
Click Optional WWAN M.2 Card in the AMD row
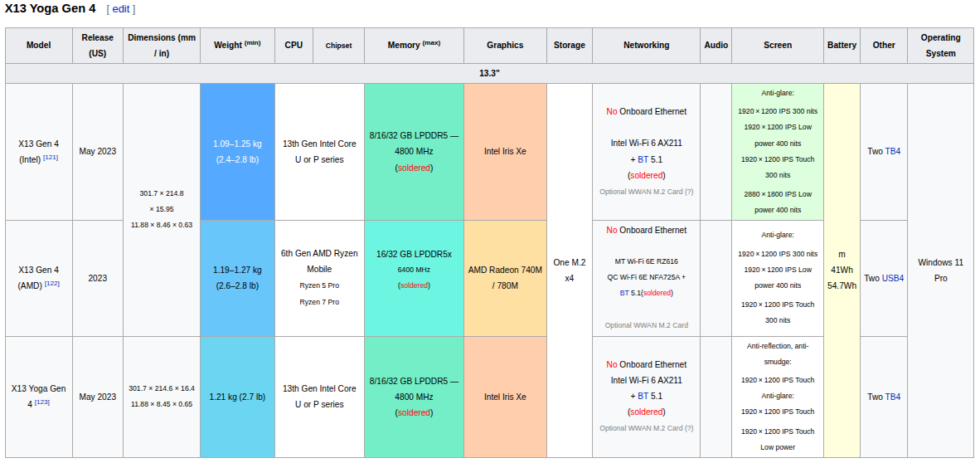pos(646,325)
